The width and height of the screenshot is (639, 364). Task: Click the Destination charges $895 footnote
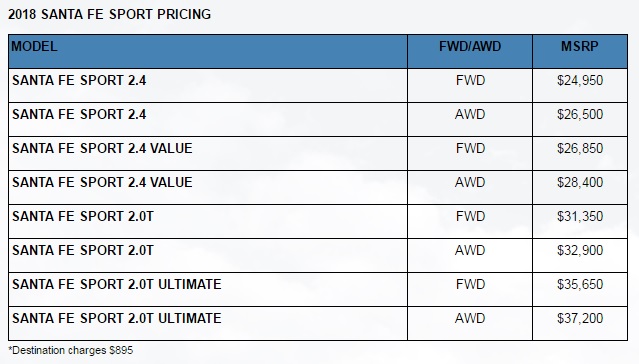point(71,351)
